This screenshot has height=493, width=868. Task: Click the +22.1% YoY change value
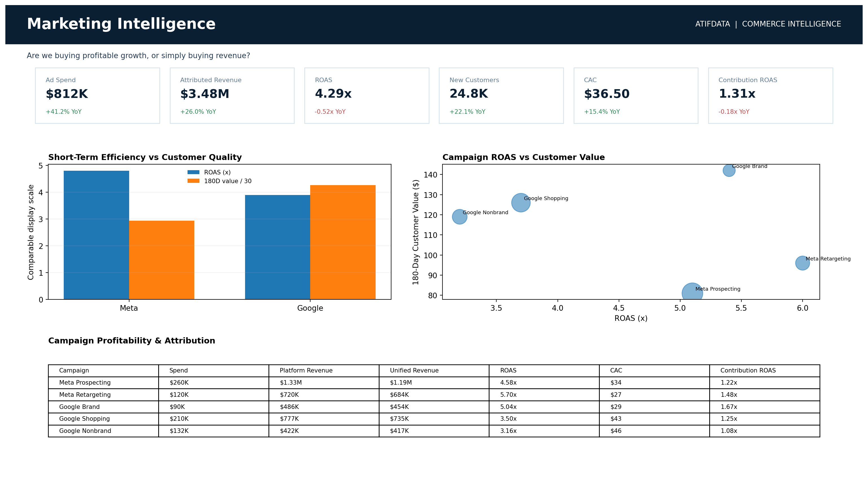pyautogui.click(x=467, y=112)
